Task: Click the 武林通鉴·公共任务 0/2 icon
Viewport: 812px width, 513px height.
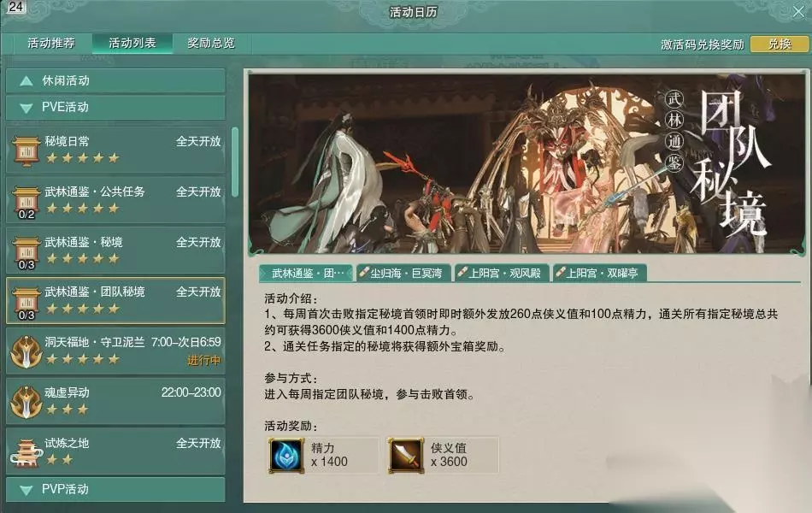Action: (x=26, y=202)
